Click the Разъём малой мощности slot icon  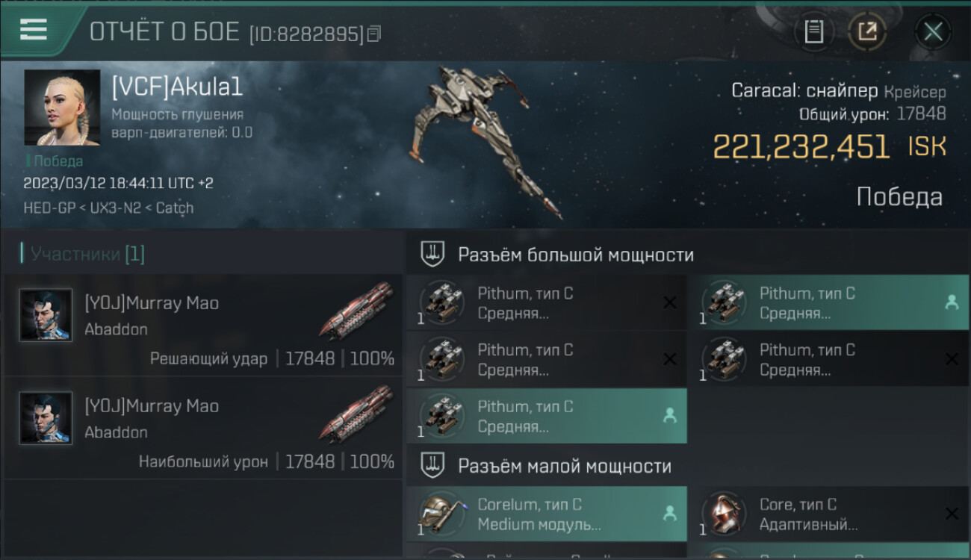pyautogui.click(x=432, y=466)
